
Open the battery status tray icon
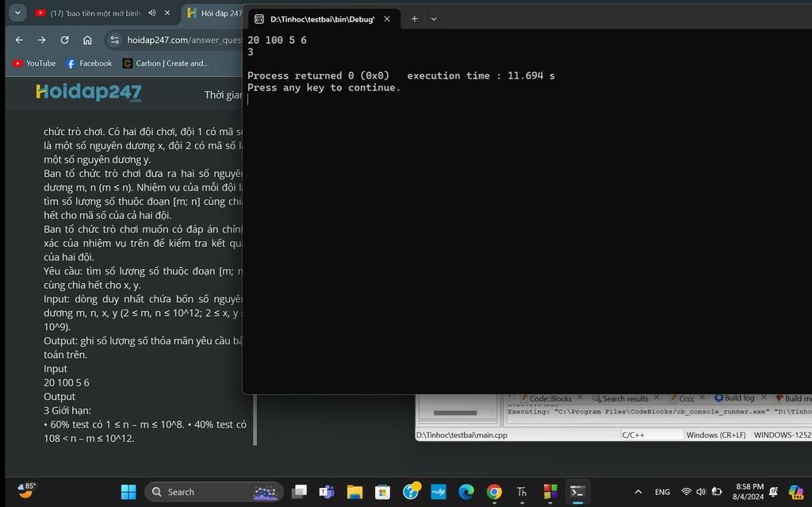tap(717, 492)
